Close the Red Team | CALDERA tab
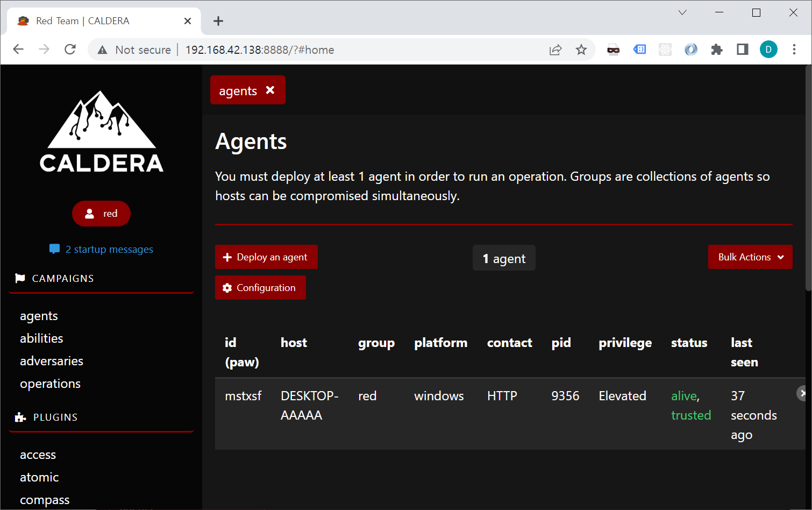The height and width of the screenshot is (510, 812). point(188,21)
